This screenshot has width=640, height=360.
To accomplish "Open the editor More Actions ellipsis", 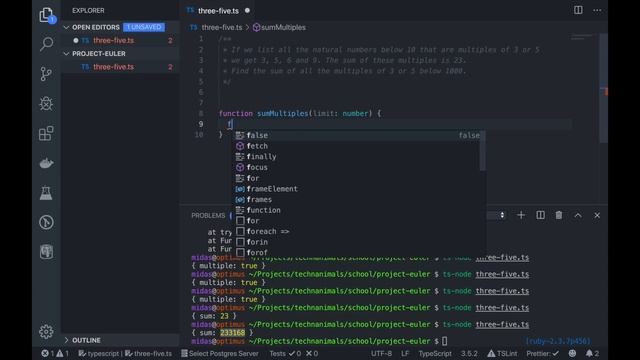I will pyautogui.click(x=597, y=10).
